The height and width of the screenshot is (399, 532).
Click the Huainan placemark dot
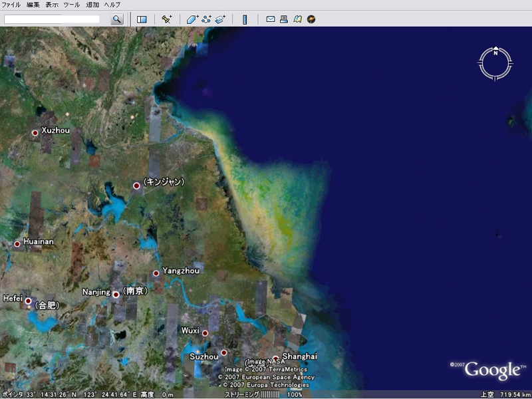[17, 244]
